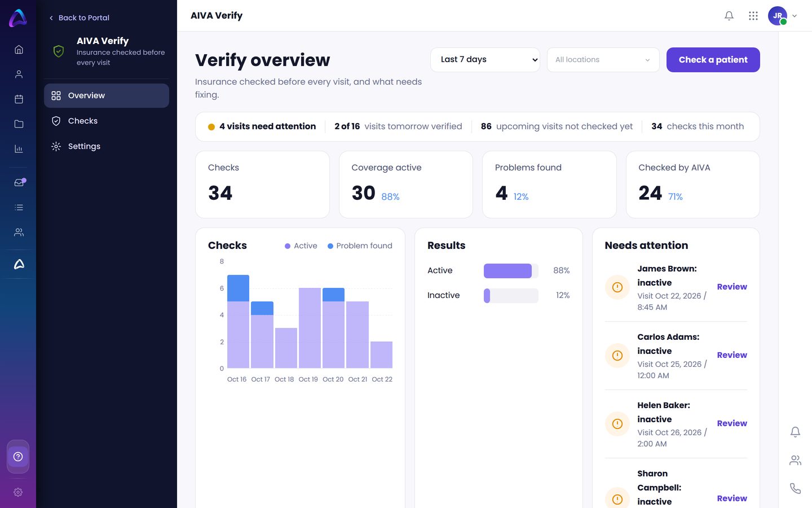Image resolution: width=812 pixels, height=508 pixels.
Task: Click '86 upcoming visits not checked yet'
Action: [x=557, y=126]
